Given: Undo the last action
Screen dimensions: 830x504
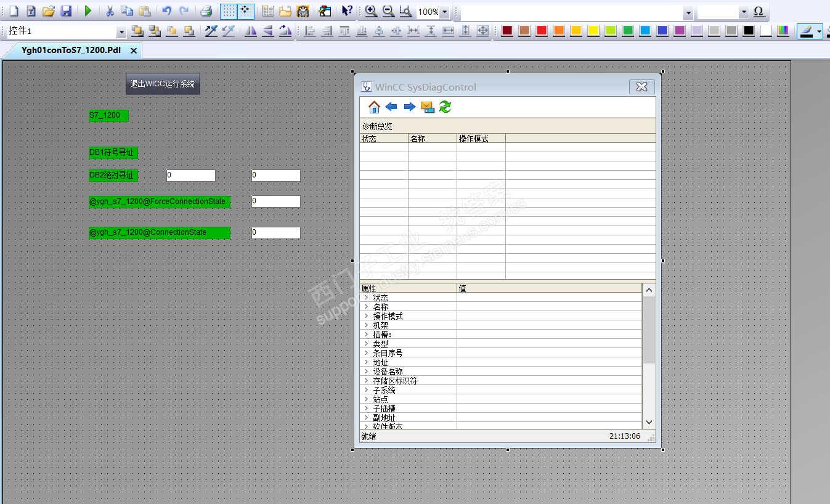Looking at the screenshot, I should [166, 11].
